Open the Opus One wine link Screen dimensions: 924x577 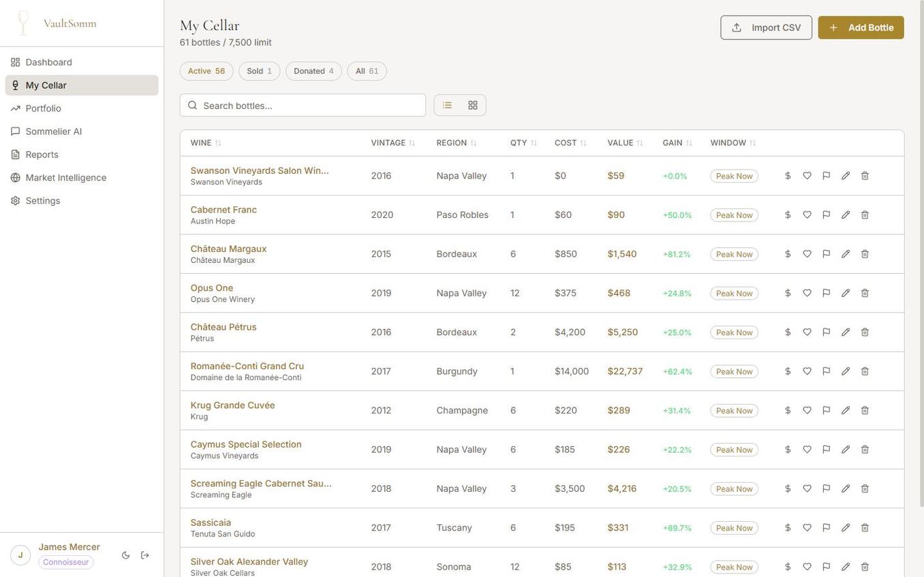[212, 288]
